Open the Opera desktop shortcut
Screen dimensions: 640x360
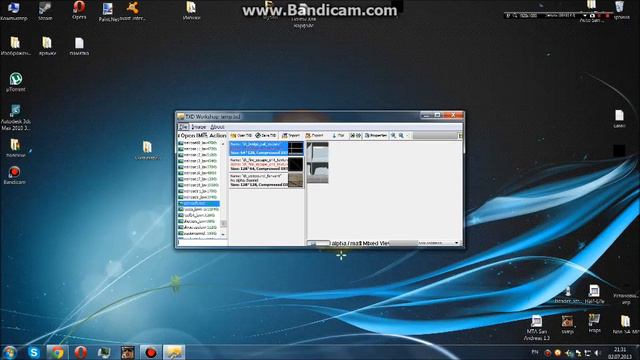[x=79, y=10]
